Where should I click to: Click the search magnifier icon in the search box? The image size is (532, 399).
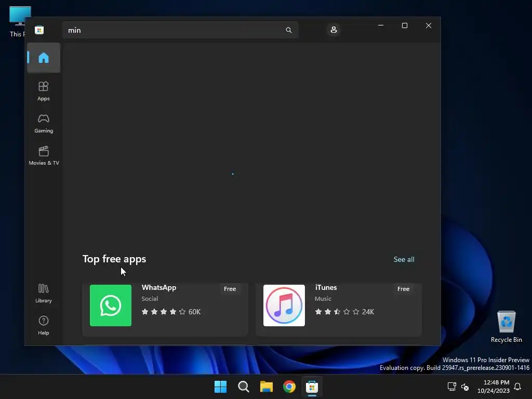[289, 30]
